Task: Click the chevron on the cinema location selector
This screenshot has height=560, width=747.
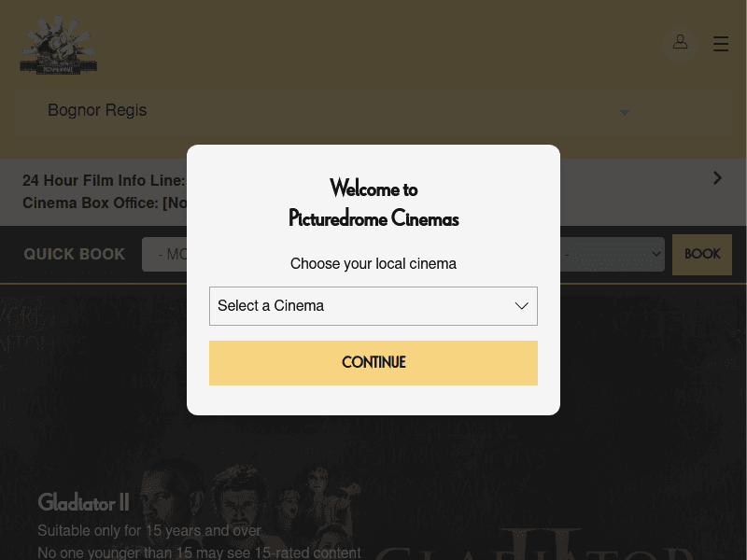Action: click(624, 112)
